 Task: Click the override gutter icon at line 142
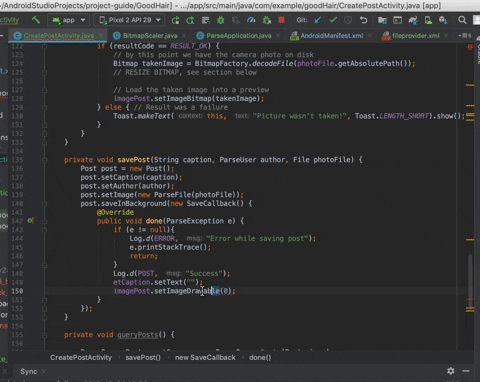(30, 221)
